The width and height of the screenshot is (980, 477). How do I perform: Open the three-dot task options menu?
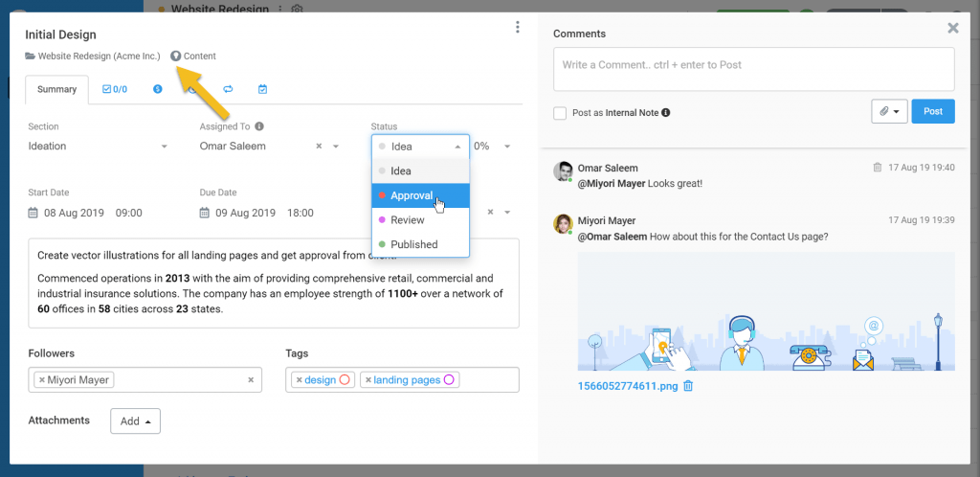click(x=517, y=28)
